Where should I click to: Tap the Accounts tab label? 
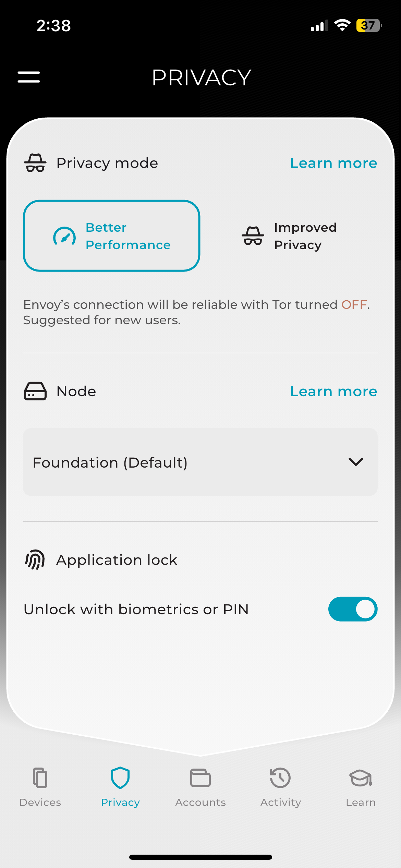tap(200, 803)
